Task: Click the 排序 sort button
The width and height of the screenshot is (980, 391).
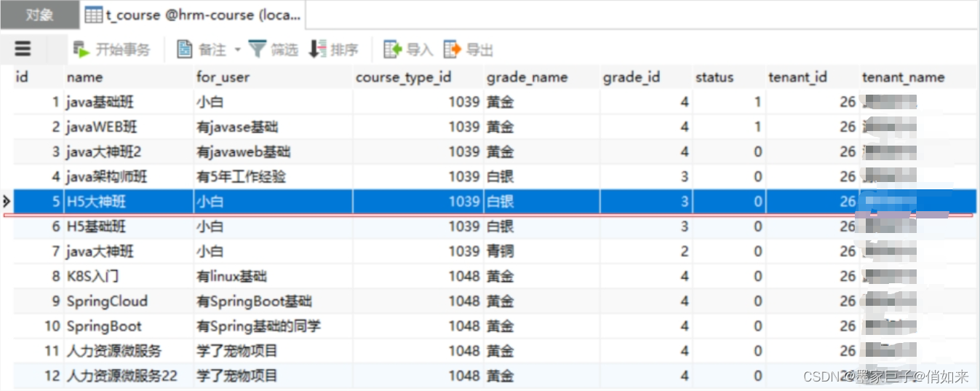Action: tap(334, 50)
